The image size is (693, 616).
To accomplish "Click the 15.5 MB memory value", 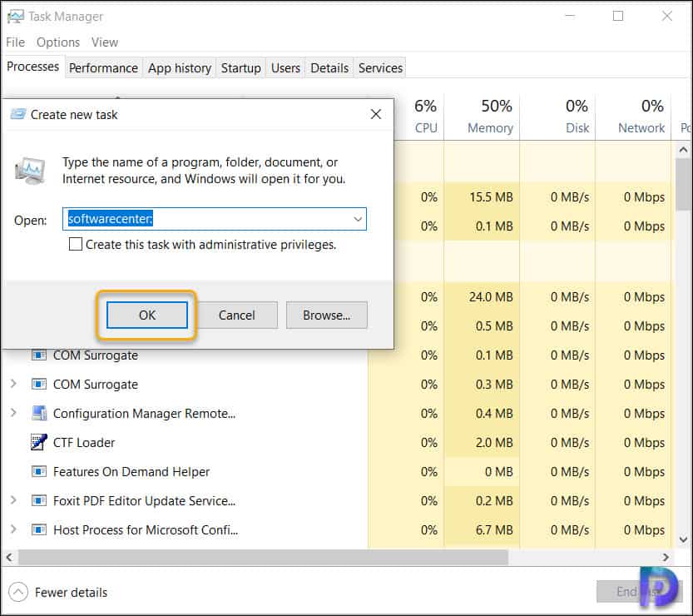I will point(491,196).
